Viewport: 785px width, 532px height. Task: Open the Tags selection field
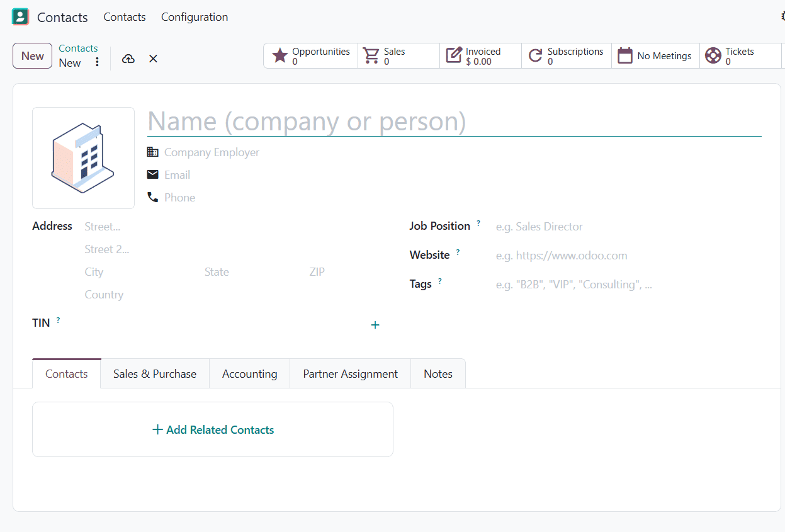pos(628,285)
